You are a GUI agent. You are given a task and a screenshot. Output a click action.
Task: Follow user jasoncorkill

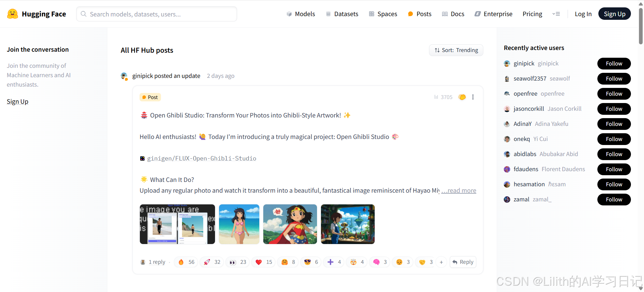point(614,109)
